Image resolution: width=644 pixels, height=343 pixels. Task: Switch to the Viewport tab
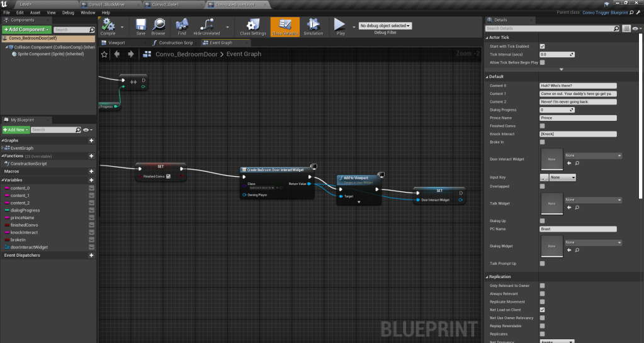118,43
